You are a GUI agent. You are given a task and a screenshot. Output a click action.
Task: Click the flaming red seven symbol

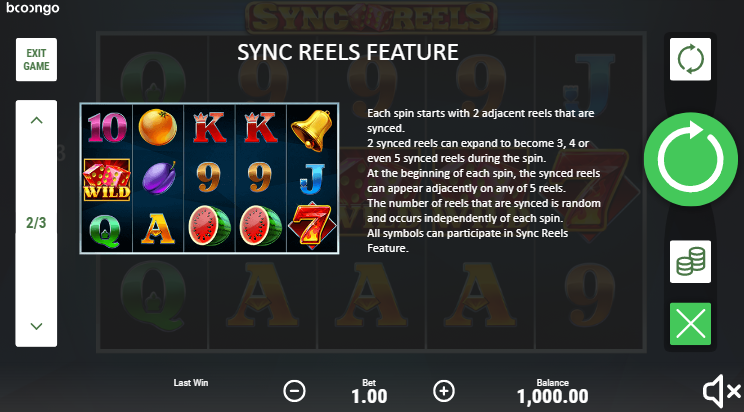tap(312, 226)
